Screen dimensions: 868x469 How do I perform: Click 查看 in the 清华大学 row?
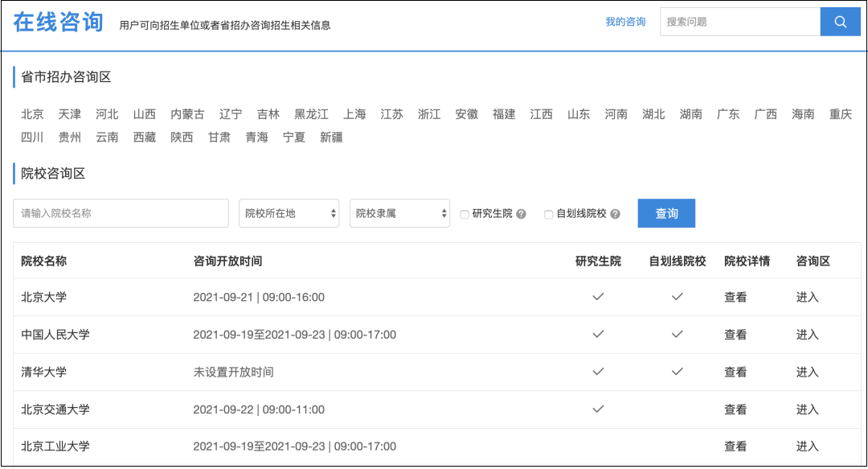pos(735,372)
